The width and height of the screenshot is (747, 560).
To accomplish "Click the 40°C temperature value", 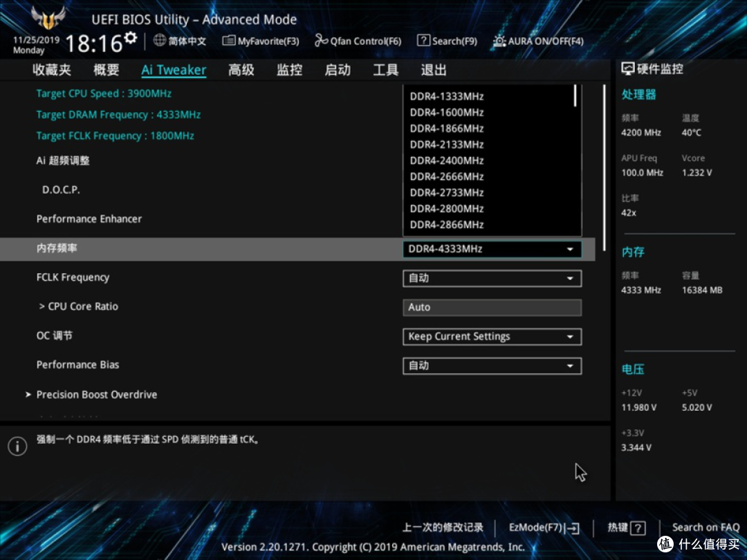I will pos(691,133).
